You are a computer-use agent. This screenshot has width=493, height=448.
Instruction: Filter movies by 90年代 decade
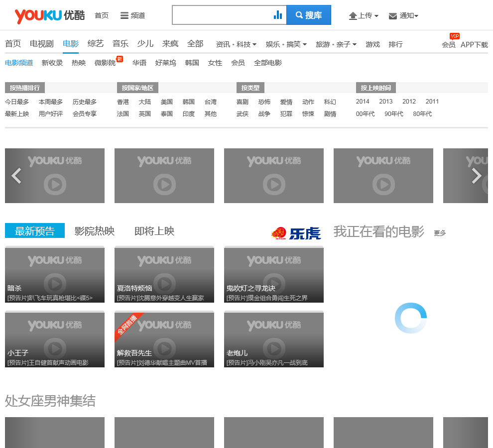tap(393, 114)
